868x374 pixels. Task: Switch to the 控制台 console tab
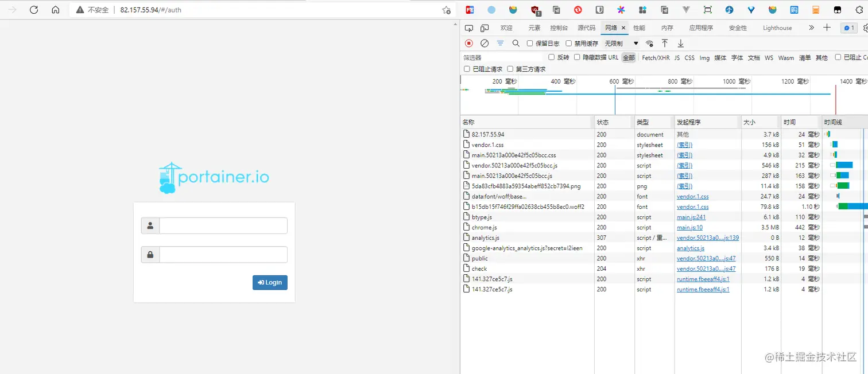click(559, 28)
